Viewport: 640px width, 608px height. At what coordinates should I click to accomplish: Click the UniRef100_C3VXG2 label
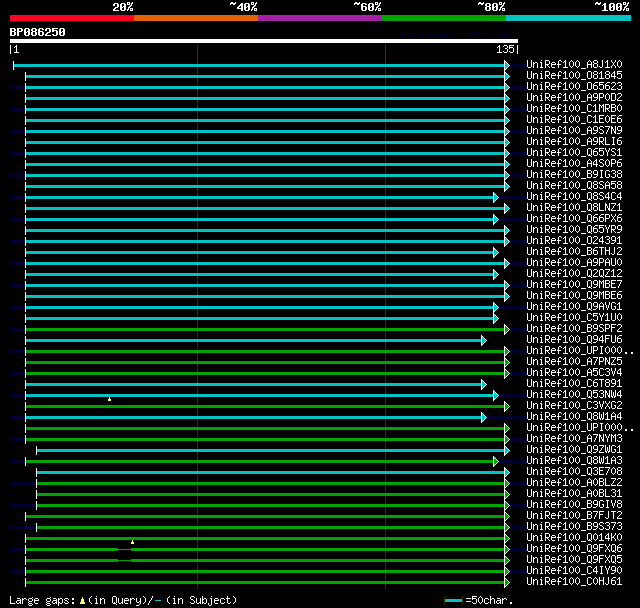pos(574,406)
